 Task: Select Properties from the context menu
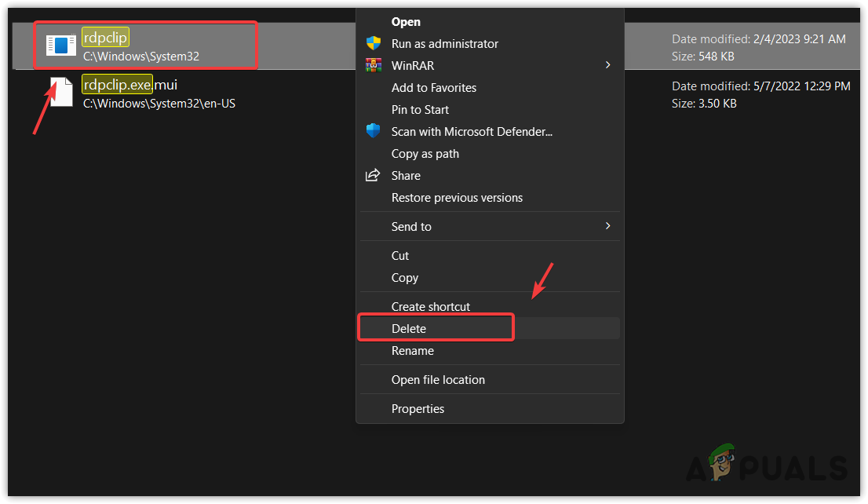pyautogui.click(x=418, y=408)
